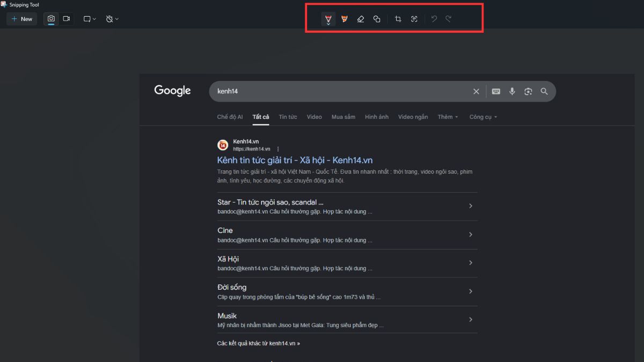Open the Đời sống sitelink
This screenshot has height=362, width=644.
point(232,287)
